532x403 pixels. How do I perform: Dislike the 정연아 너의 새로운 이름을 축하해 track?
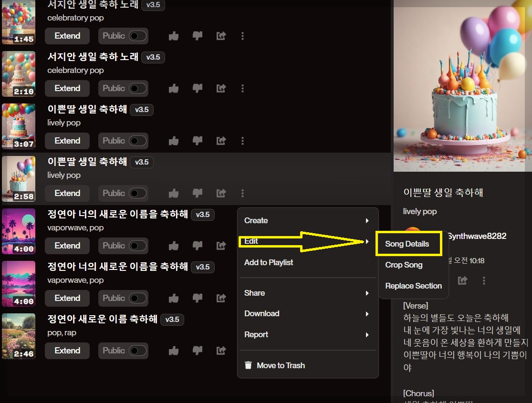197,246
